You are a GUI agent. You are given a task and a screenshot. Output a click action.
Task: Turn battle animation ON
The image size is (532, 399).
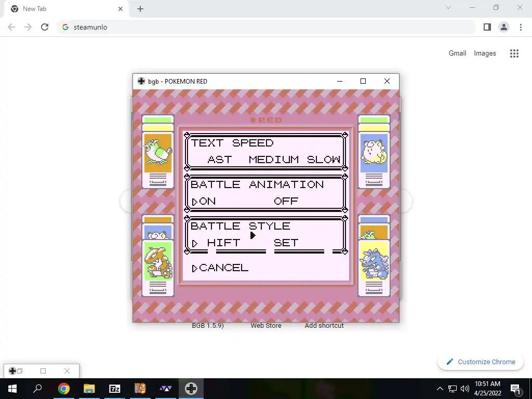[x=207, y=201]
